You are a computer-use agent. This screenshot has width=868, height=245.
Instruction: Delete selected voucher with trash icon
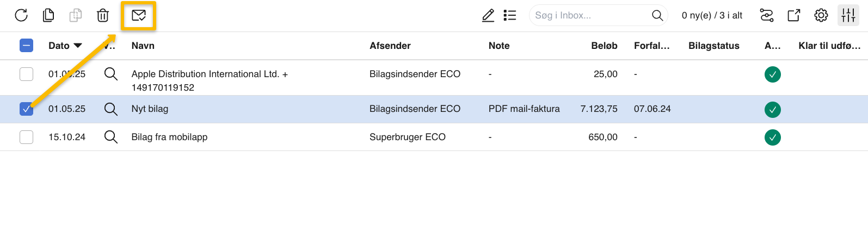(x=103, y=15)
